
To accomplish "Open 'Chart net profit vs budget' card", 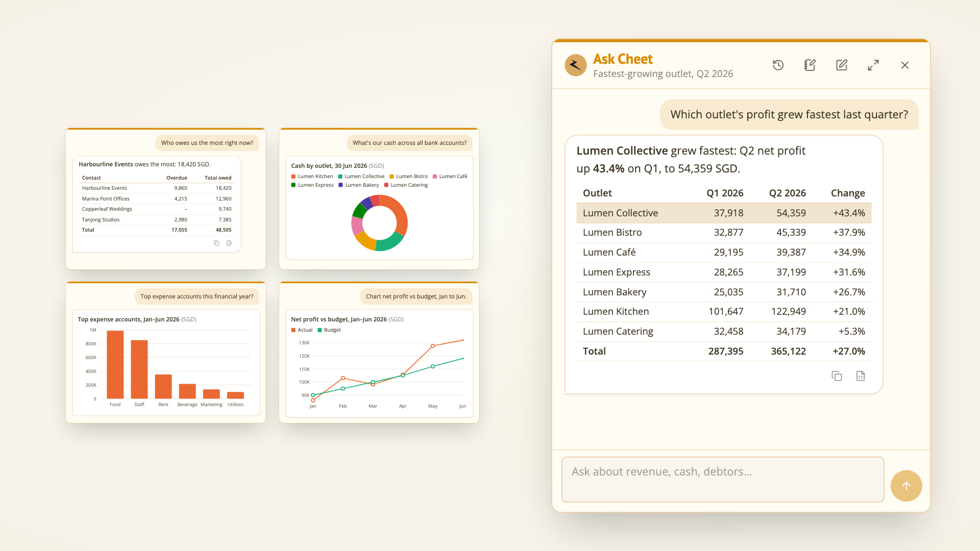I will click(379, 353).
